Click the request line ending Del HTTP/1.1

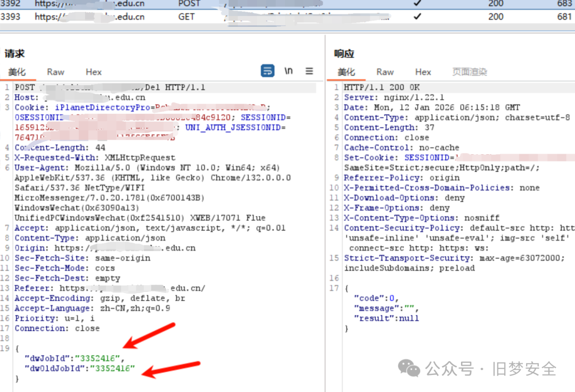[x=110, y=88]
